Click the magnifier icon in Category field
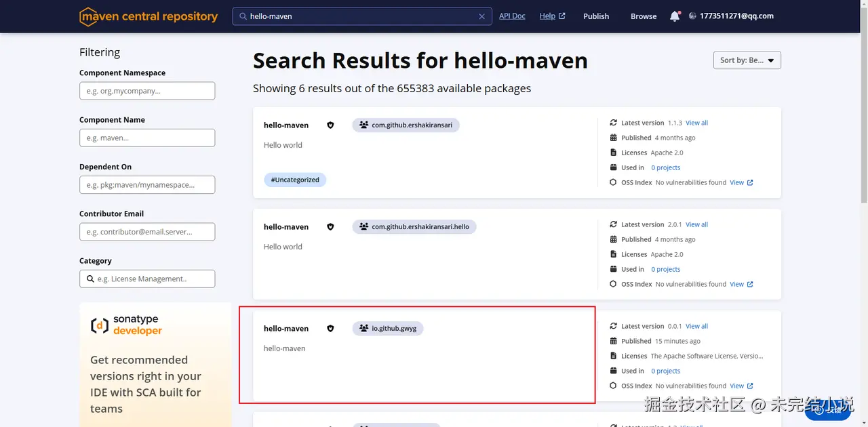Image resolution: width=868 pixels, height=427 pixels. (x=90, y=279)
